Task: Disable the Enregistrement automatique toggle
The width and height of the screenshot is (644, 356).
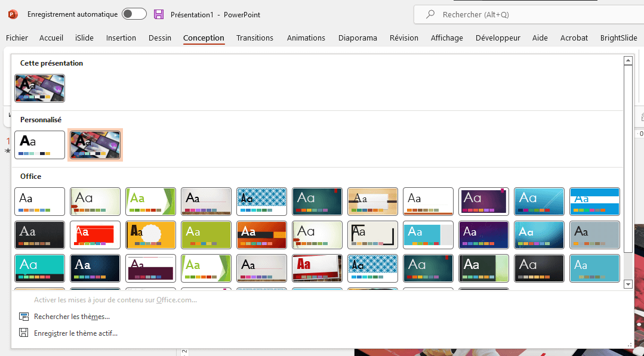Action: [134, 14]
